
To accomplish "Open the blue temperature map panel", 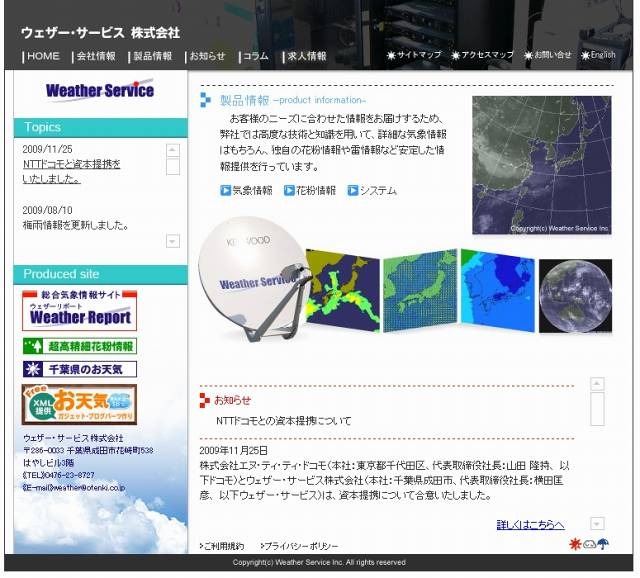I will 498,291.
